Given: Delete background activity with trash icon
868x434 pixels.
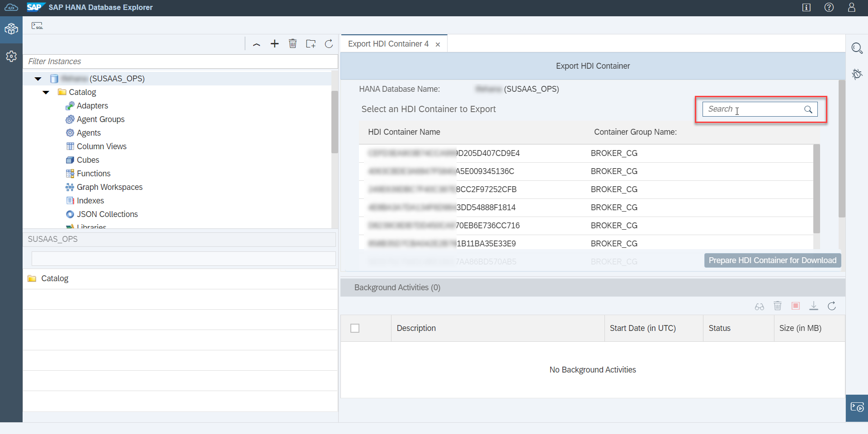Looking at the screenshot, I should (x=778, y=306).
